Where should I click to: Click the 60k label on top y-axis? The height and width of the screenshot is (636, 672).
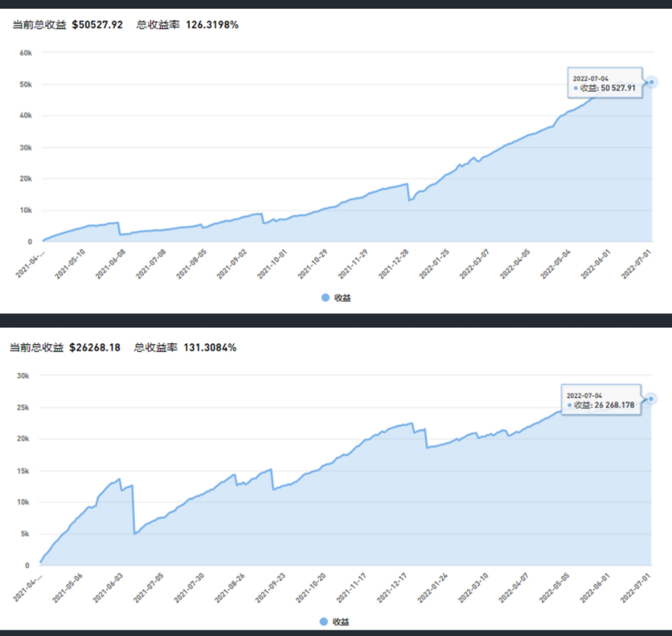pos(26,53)
